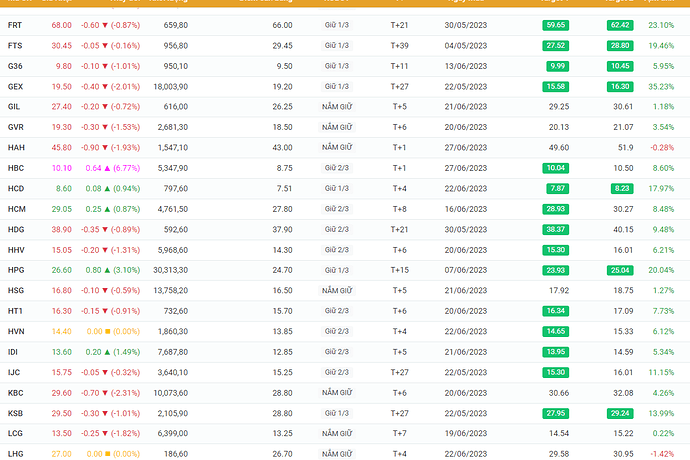Click the green 59.65 target badge
Image resolution: width=690 pixels, height=460 pixels.
click(555, 25)
